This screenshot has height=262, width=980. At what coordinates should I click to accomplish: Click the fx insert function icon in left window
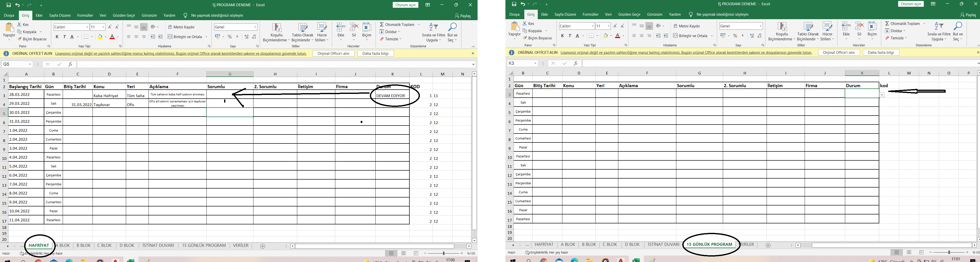[x=70, y=64]
